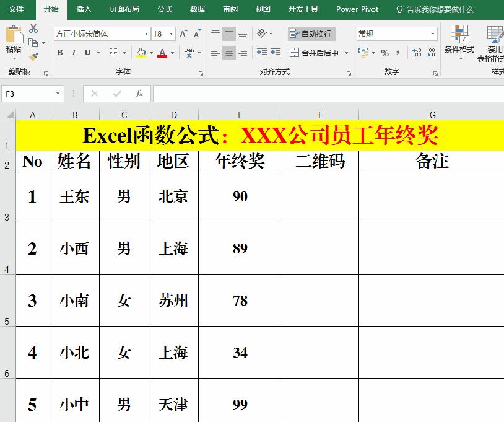
Task: Decrease indent icon
Action: click(262, 53)
